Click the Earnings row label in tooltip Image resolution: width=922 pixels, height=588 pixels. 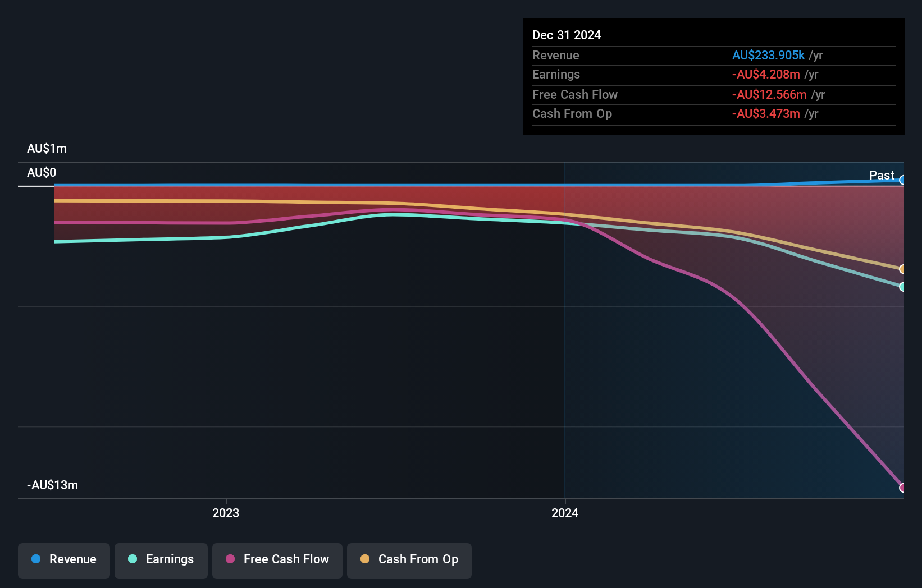point(556,74)
